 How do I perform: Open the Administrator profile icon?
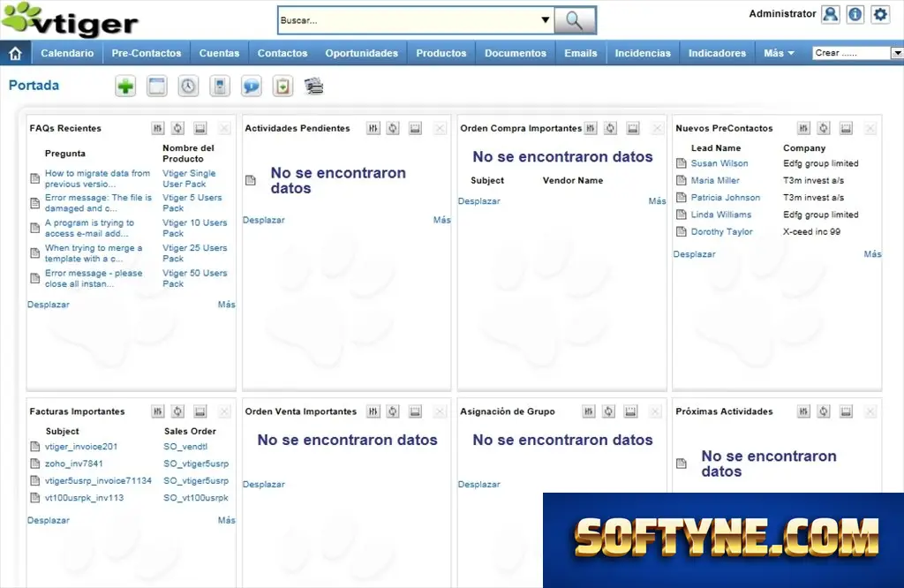pos(830,14)
